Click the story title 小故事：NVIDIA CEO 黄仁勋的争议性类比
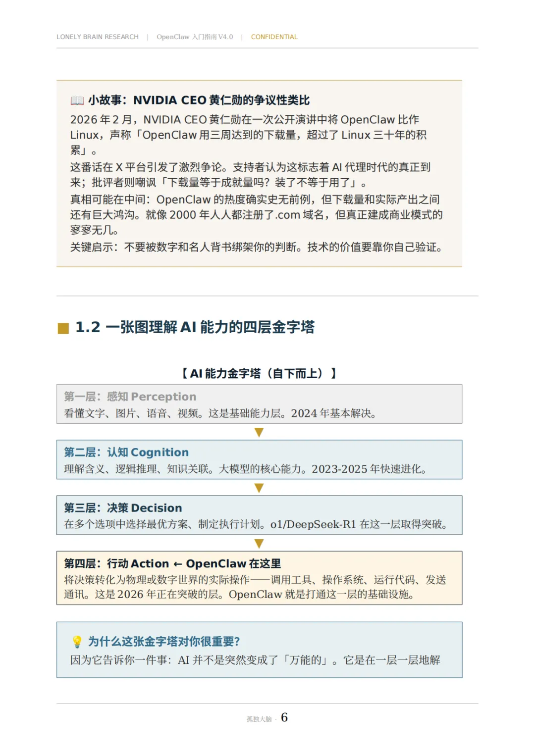 (x=199, y=101)
